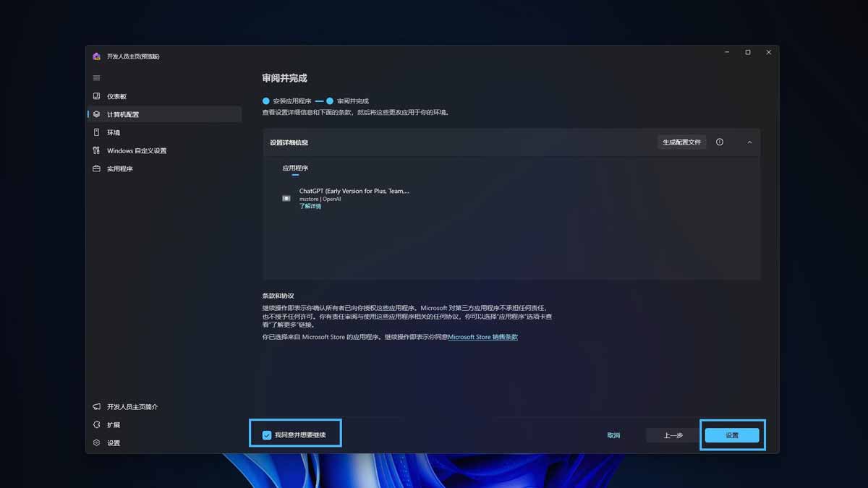Open 扩展 extensions in the sidebar
Screen dimensions: 868x488
click(x=114, y=425)
